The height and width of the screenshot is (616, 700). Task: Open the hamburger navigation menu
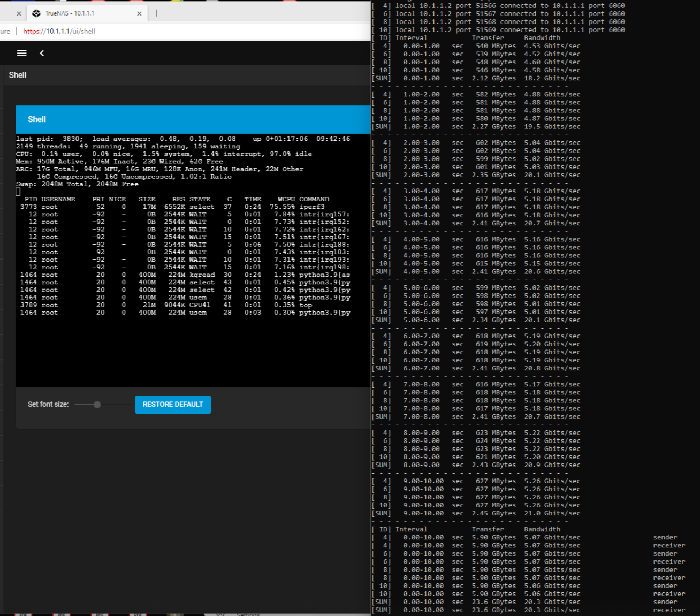pyautogui.click(x=22, y=53)
